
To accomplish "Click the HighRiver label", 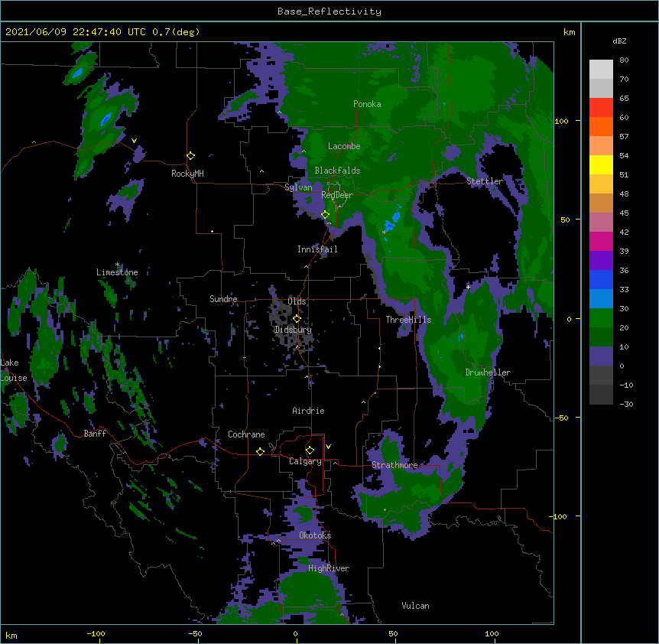I will tap(329, 568).
